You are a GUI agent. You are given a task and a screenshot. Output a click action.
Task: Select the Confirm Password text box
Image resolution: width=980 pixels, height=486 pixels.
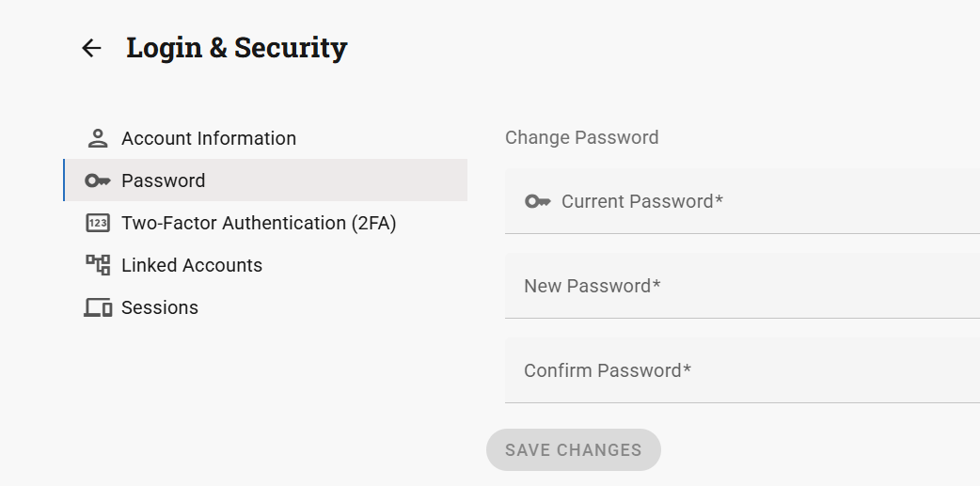pos(752,370)
